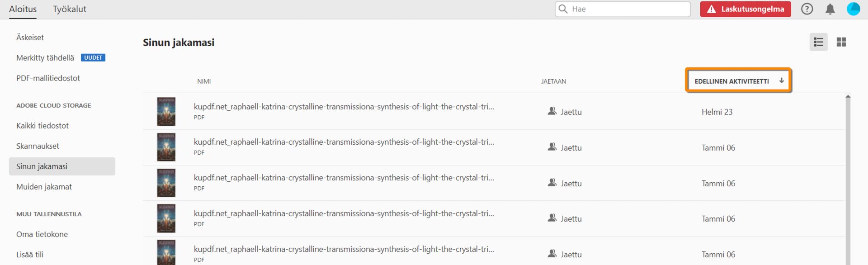Click shared-people icon in first row
Viewport: 868px width, 265px height.
[x=552, y=111]
